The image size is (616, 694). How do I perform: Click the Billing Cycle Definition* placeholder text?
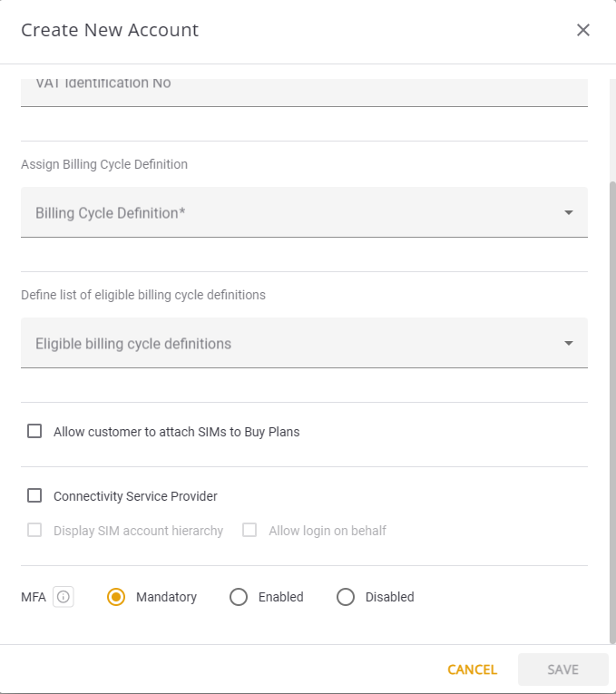111,213
